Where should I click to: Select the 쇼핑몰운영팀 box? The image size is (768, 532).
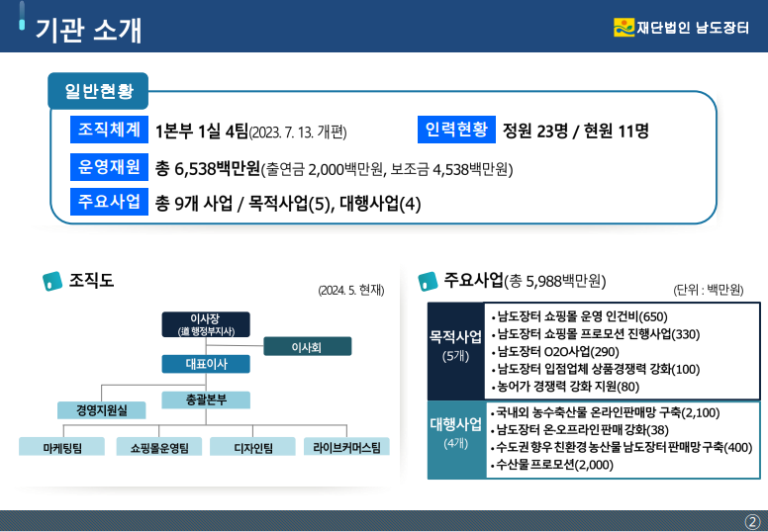[x=159, y=447]
